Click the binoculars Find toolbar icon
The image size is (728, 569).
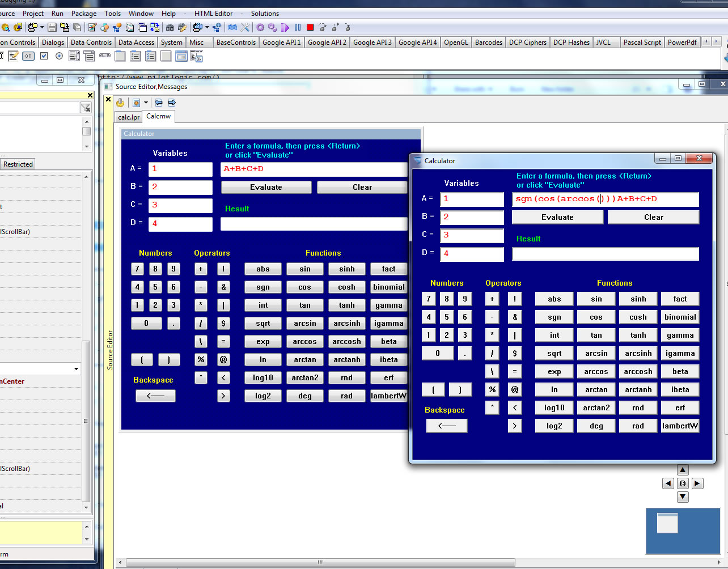click(x=170, y=27)
